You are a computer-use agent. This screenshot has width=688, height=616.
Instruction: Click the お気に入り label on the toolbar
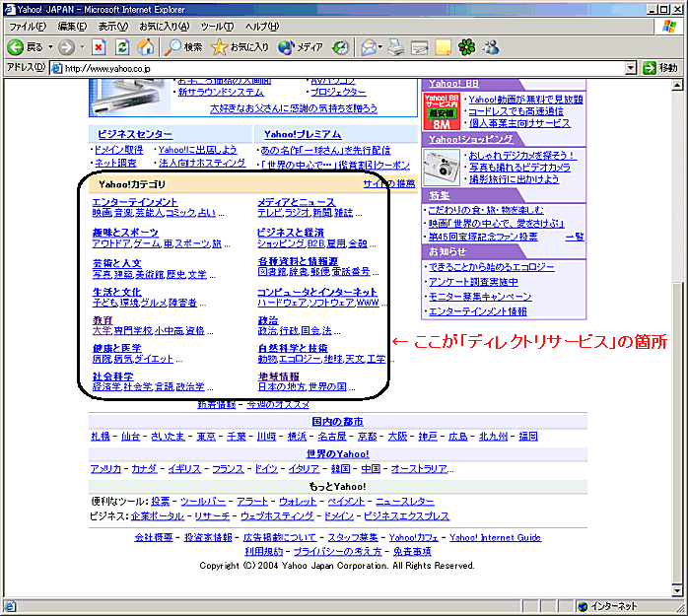(249, 47)
